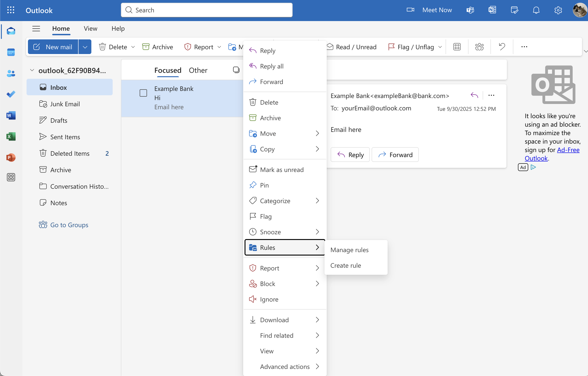Open the Calendar app in sidebar
This screenshot has width=588, height=376.
click(x=11, y=52)
